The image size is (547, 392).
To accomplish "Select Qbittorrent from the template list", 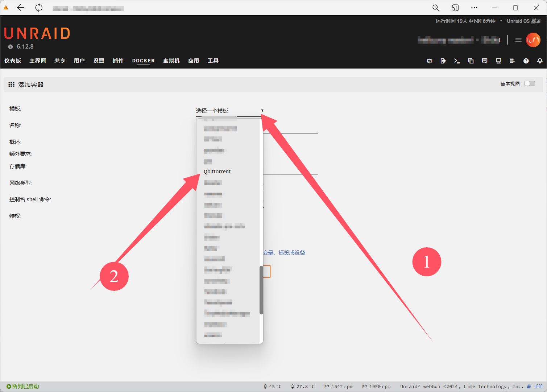I will (x=217, y=172).
